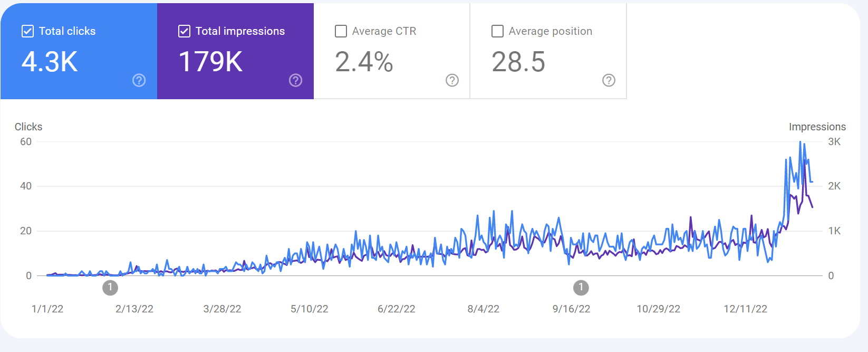Screen dimensions: 868x352
Task: Select the 179K total impressions value
Action: click(211, 62)
